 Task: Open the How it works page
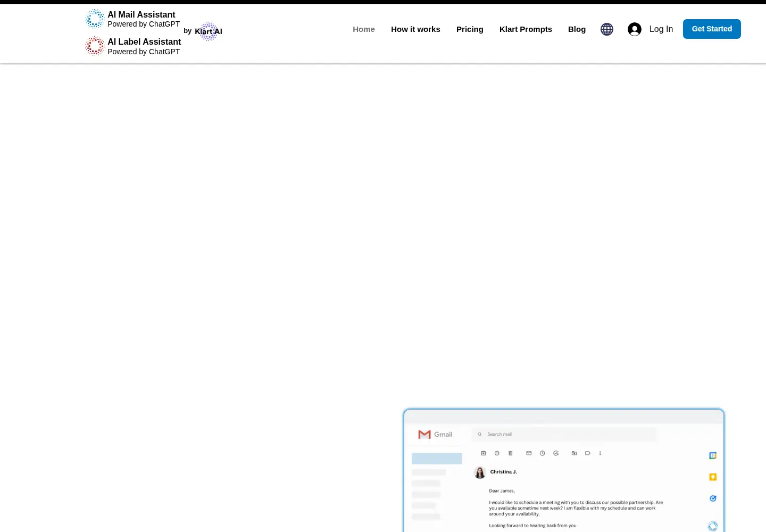pyautogui.click(x=415, y=29)
